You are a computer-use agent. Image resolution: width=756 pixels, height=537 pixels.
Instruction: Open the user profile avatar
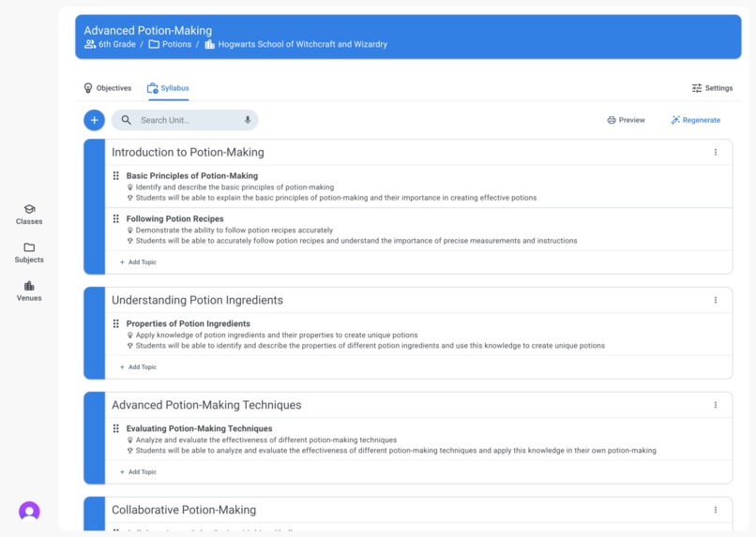(29, 511)
